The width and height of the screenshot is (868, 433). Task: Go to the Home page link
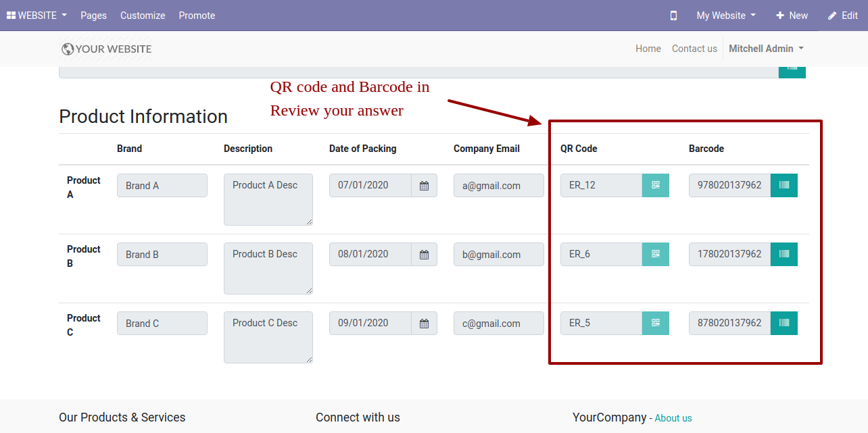648,49
